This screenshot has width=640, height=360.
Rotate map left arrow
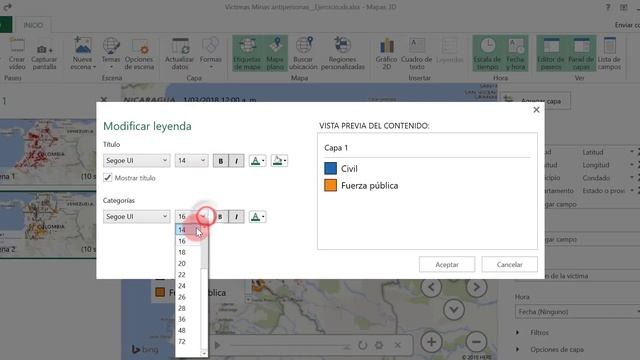pos(431,287)
